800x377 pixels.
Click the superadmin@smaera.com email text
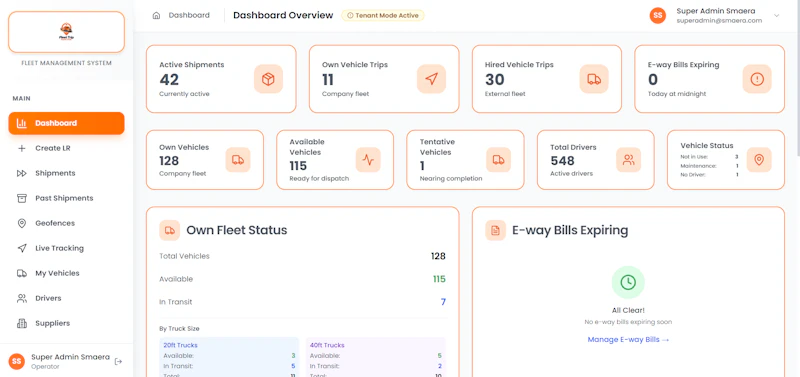click(719, 21)
